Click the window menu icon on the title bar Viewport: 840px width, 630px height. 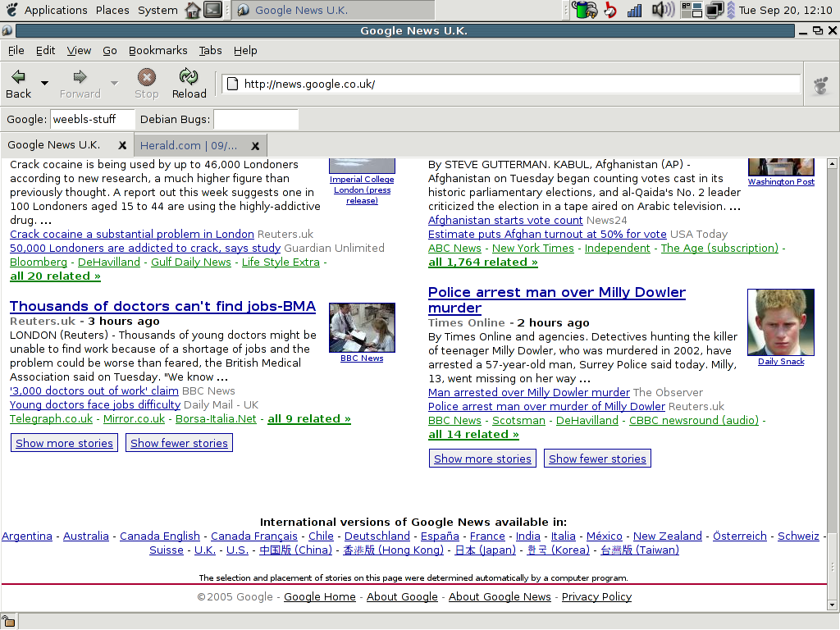click(x=7, y=30)
